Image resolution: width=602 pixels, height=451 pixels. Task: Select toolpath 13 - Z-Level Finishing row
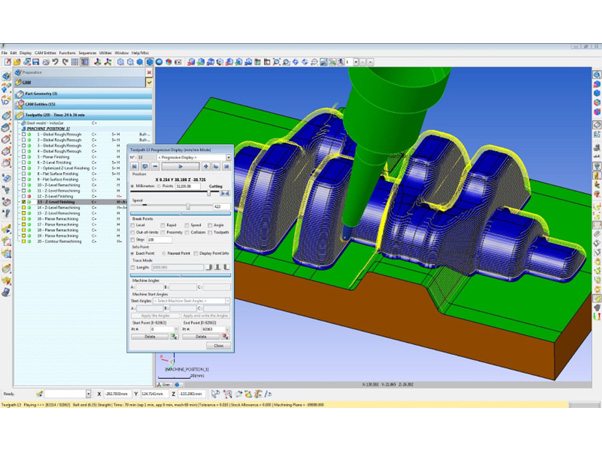click(62, 201)
